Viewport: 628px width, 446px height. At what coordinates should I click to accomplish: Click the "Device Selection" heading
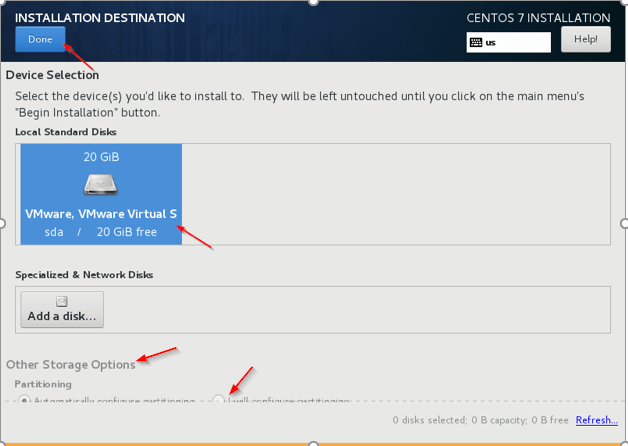point(52,75)
